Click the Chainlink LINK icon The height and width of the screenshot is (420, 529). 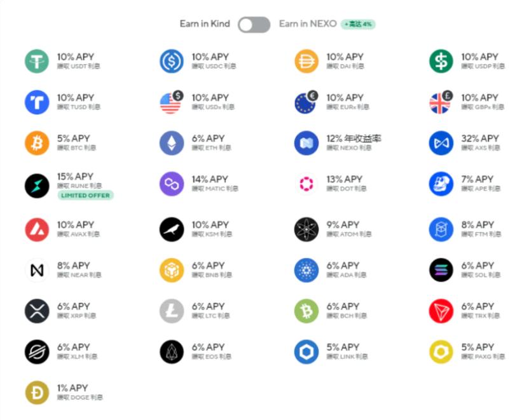306,351
